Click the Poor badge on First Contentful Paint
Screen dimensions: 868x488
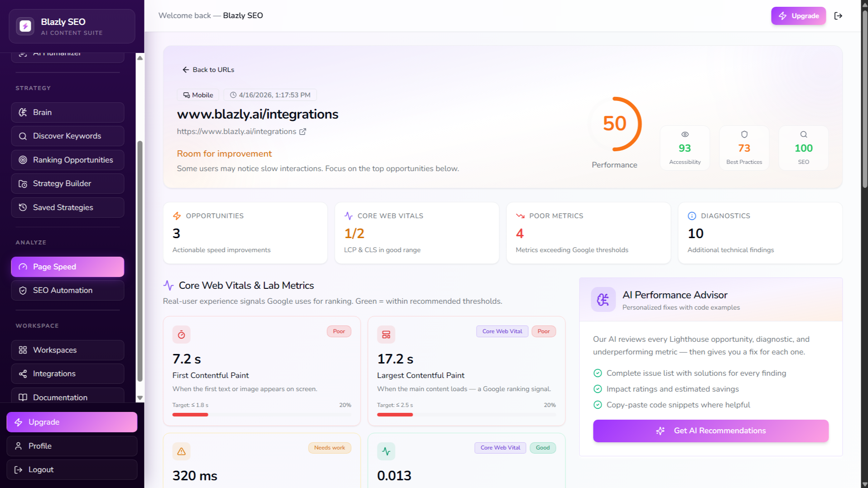pyautogui.click(x=339, y=331)
